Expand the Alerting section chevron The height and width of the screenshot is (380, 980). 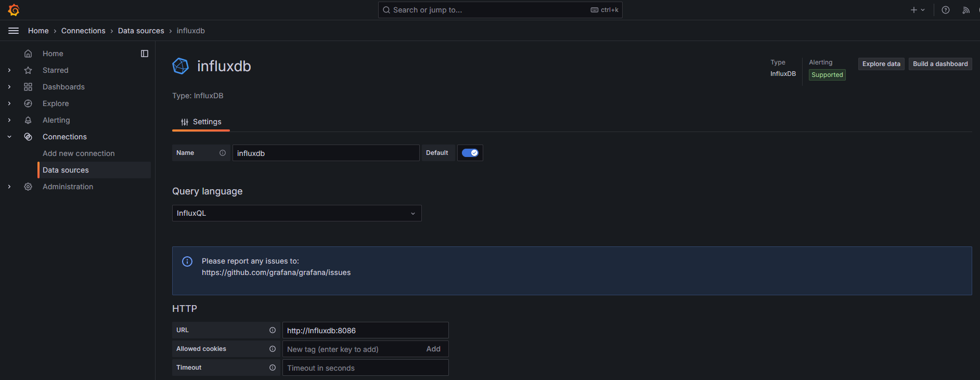[9, 120]
